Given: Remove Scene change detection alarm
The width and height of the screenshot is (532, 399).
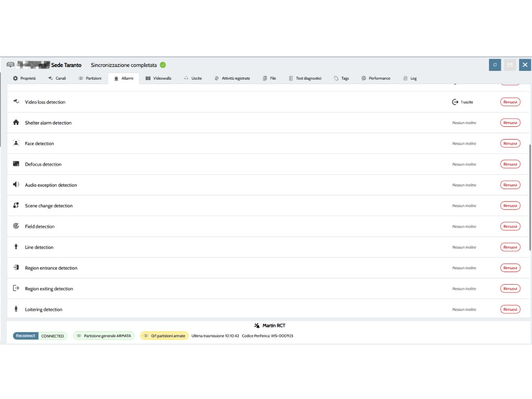Looking at the screenshot, I should coord(510,205).
